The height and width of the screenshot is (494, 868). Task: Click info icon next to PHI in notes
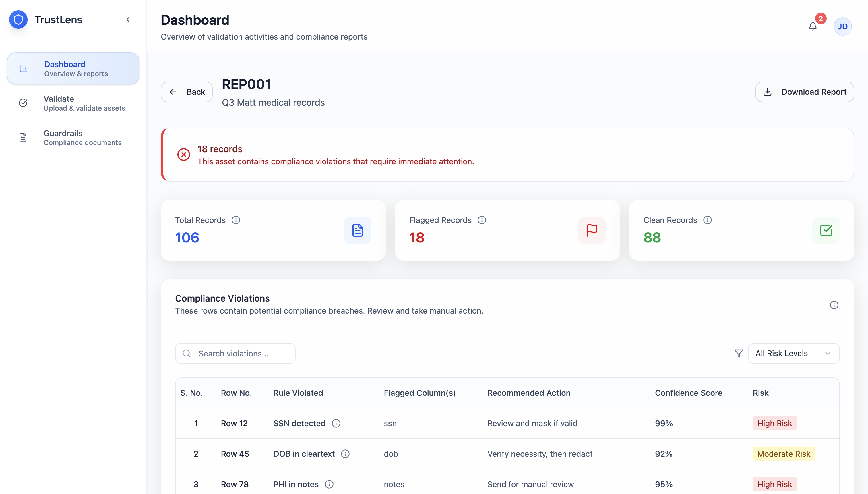329,484
